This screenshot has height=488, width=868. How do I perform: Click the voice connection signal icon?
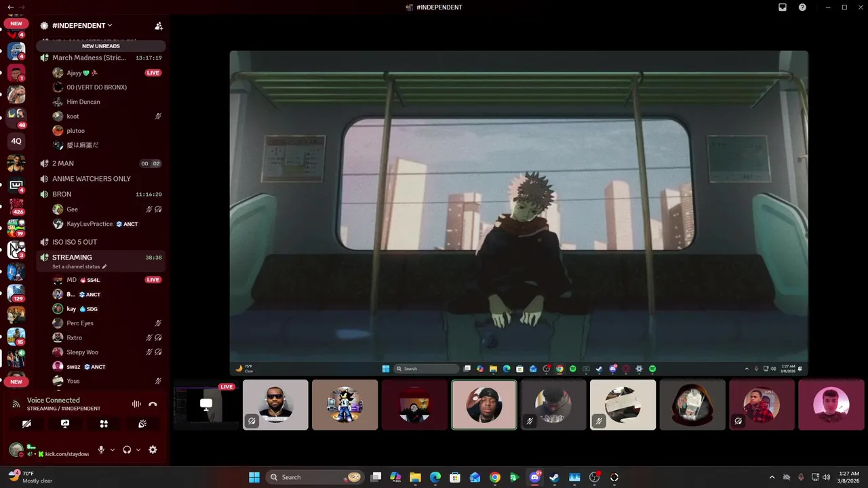(x=16, y=404)
